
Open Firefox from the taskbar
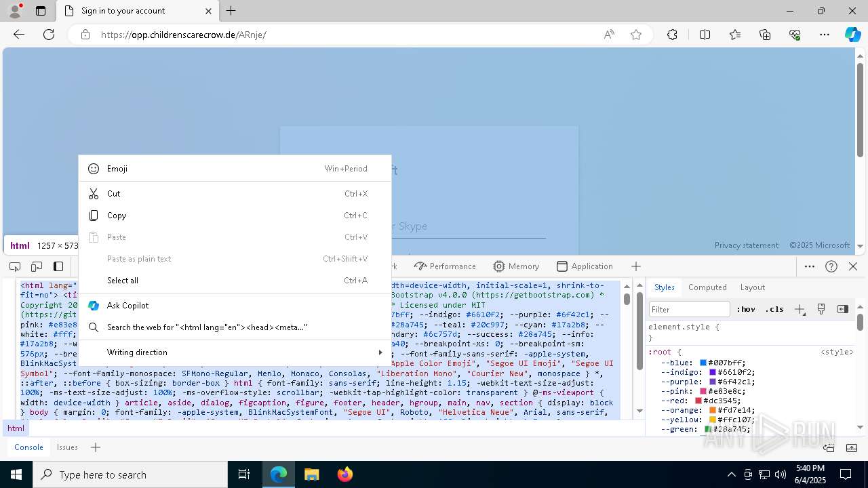344,474
